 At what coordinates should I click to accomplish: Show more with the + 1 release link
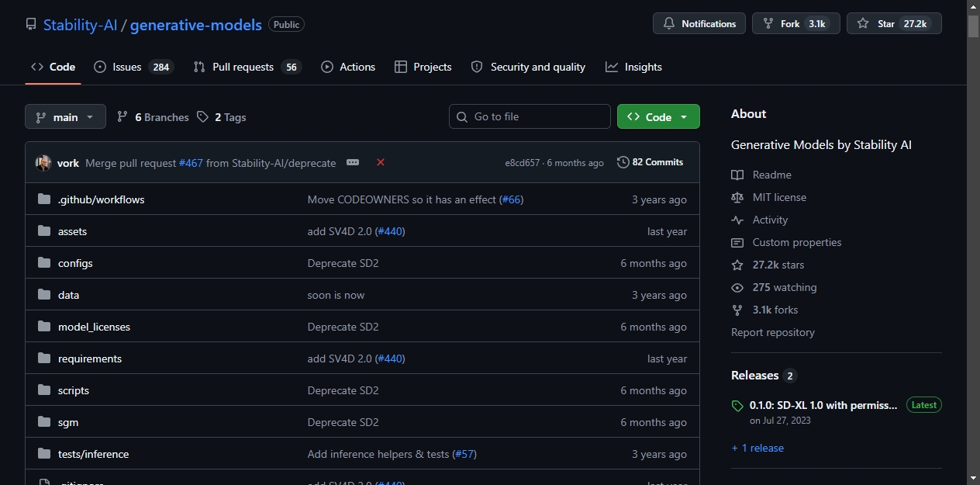(757, 448)
